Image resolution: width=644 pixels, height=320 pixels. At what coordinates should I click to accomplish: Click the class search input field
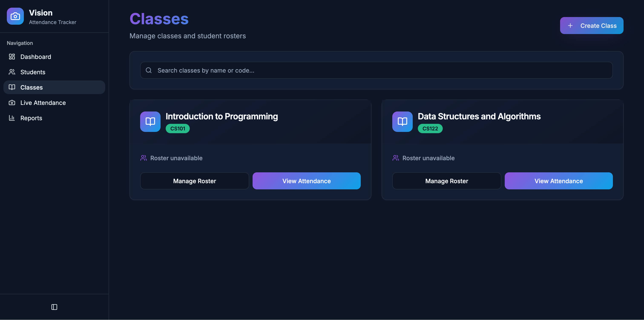300,70
